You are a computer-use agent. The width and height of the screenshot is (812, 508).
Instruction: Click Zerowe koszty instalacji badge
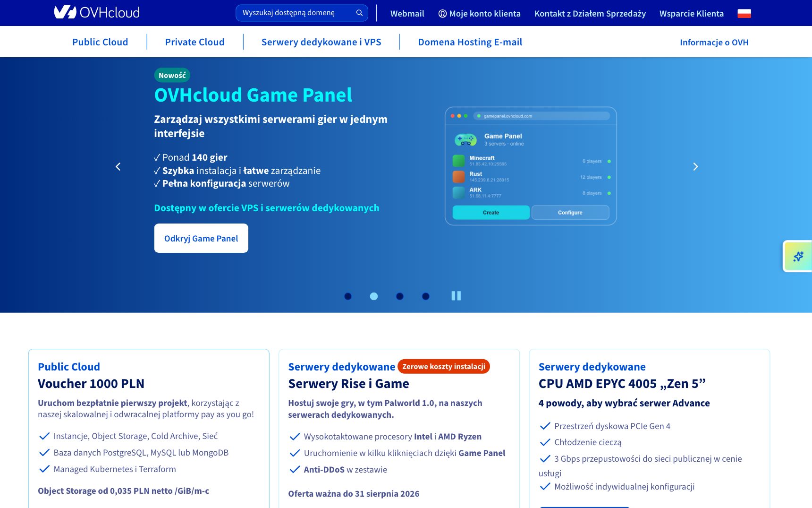tap(444, 366)
